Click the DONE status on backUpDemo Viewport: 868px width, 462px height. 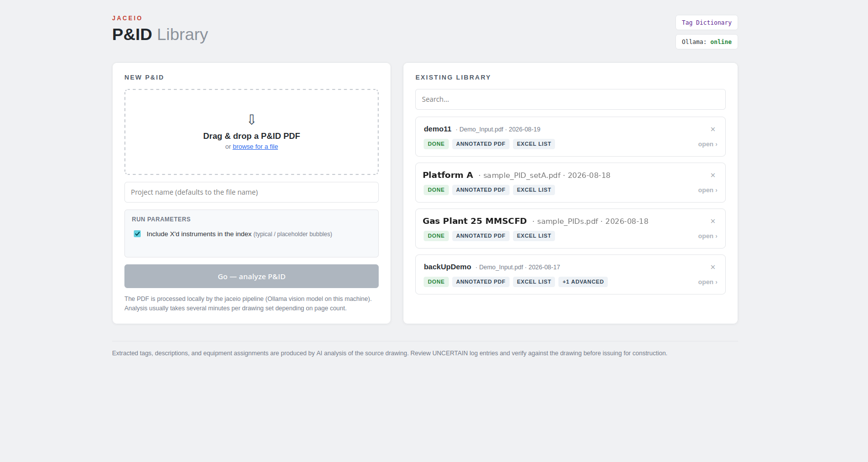436,282
